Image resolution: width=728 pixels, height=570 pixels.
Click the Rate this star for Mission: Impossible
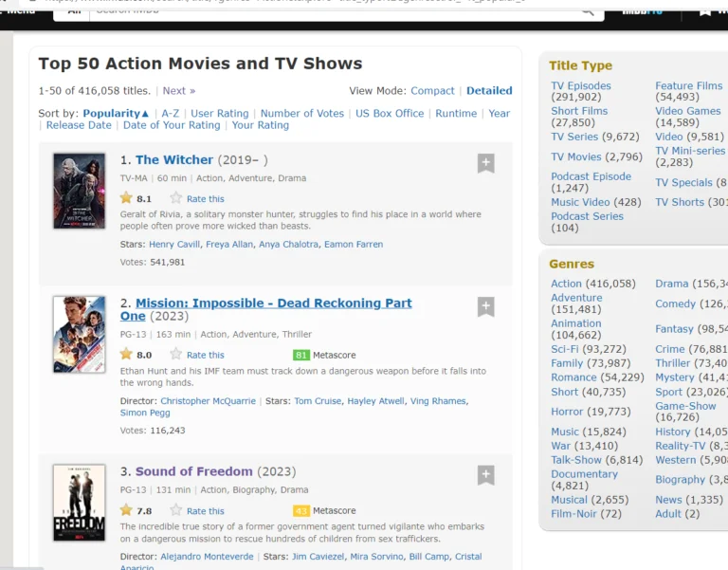pos(176,355)
